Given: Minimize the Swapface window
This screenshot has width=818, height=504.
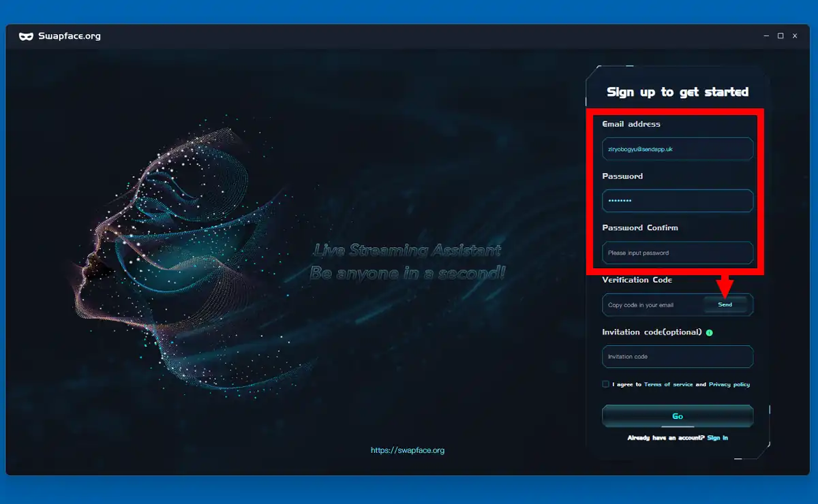Looking at the screenshot, I should click(x=766, y=36).
